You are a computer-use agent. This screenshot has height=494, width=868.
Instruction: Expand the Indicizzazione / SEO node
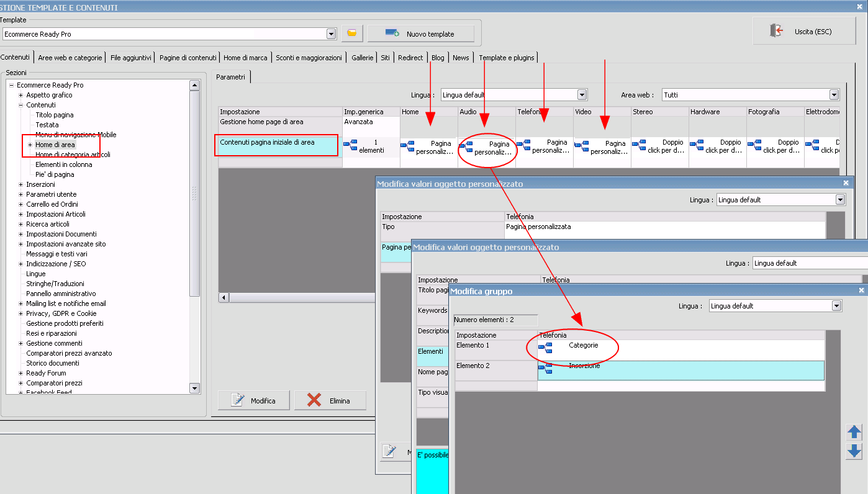(20, 264)
